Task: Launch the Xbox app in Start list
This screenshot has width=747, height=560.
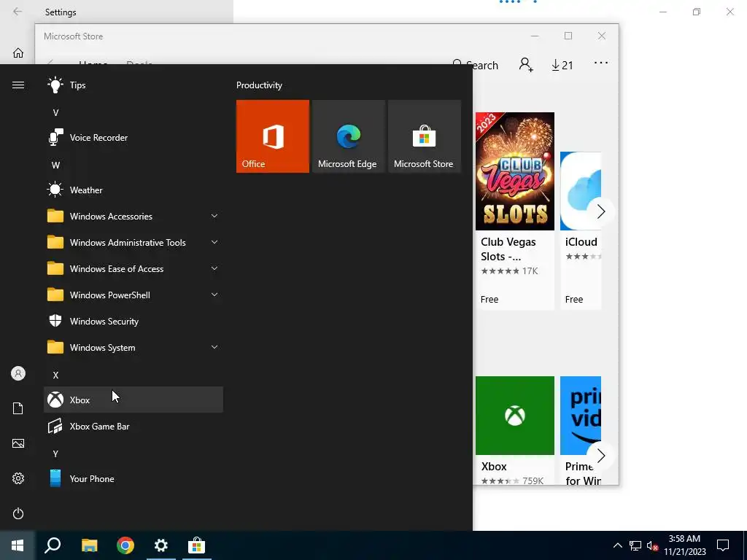Action: (x=133, y=400)
